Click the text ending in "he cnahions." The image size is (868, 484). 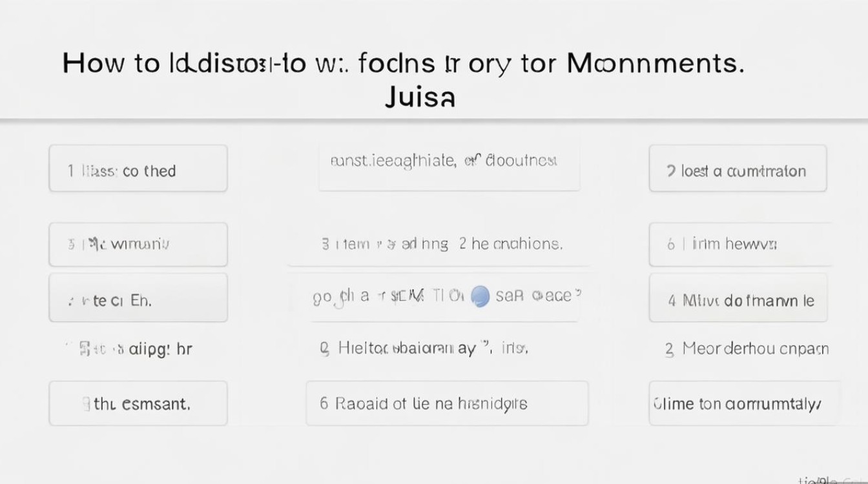(442, 244)
